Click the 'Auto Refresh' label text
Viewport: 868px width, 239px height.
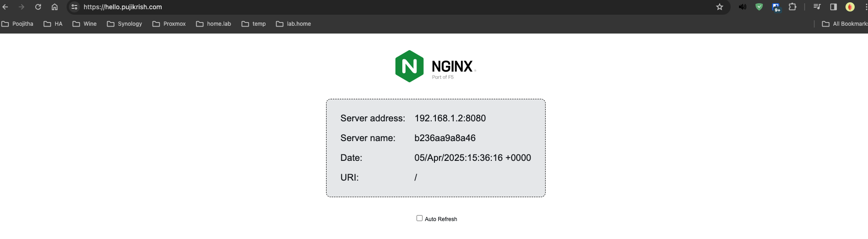click(x=441, y=219)
